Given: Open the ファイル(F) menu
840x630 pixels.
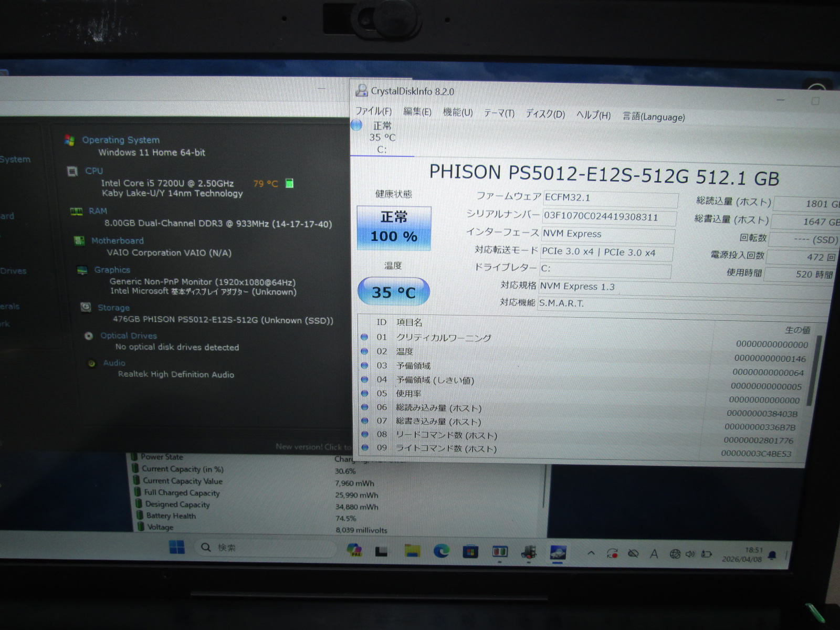Looking at the screenshot, I should (x=373, y=111).
